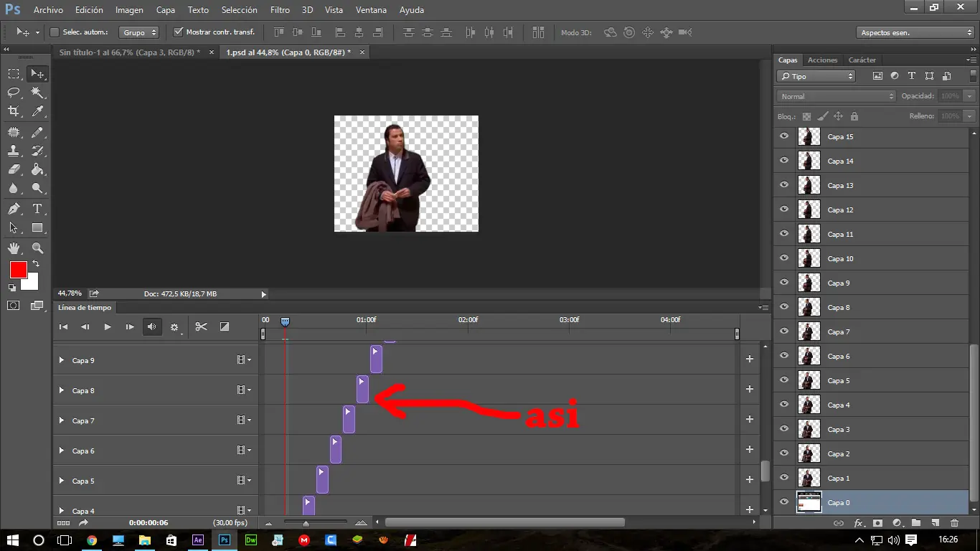
Task: Go to first frame button
Action: tap(63, 326)
